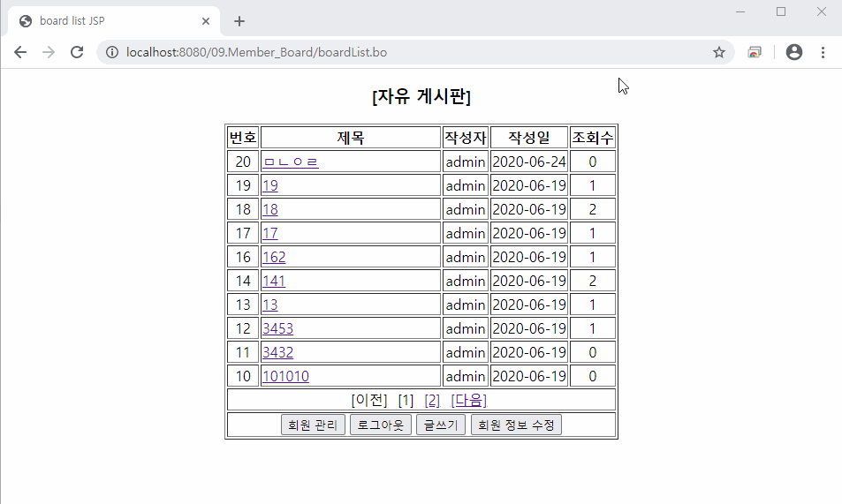The image size is (842, 504).
Task: Click view count 2 in row 18
Action: pos(592,209)
